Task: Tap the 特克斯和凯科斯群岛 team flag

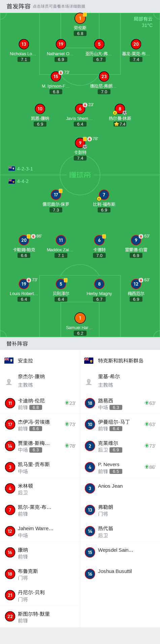Action: [89, 360]
